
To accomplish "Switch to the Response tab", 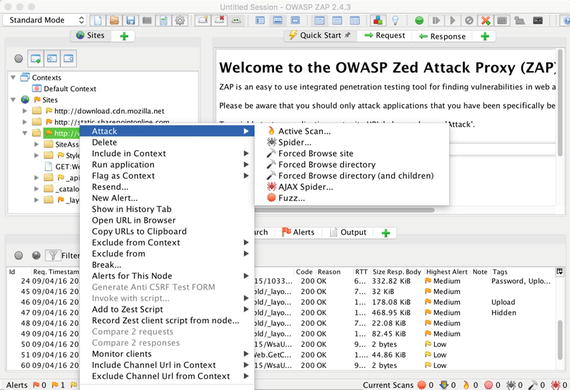I will 442,36.
